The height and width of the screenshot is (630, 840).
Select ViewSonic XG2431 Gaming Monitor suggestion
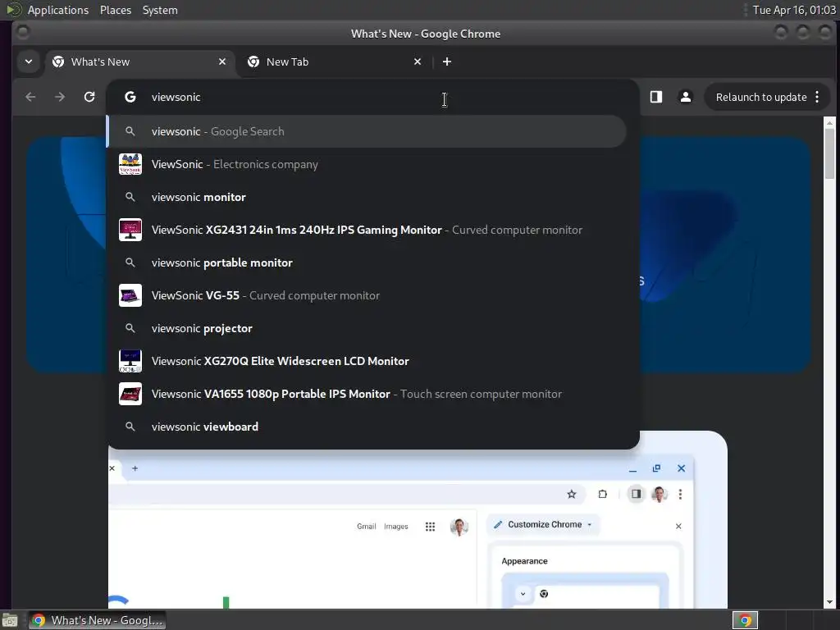[367, 230]
